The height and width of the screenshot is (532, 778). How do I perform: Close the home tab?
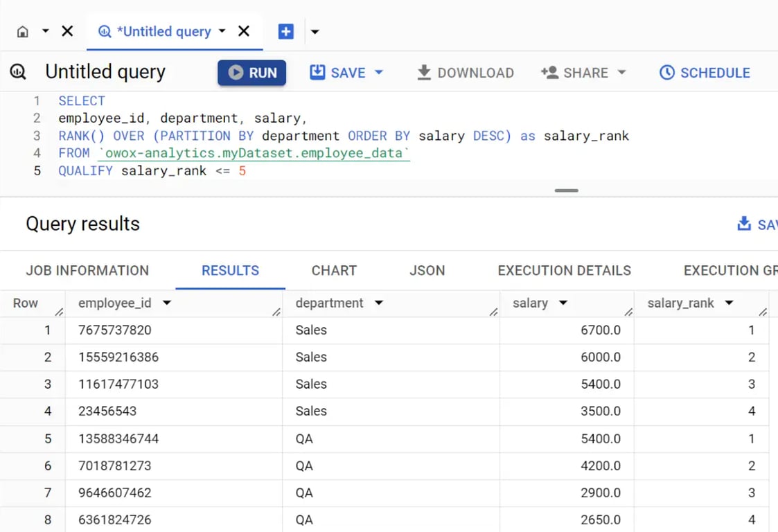click(67, 31)
